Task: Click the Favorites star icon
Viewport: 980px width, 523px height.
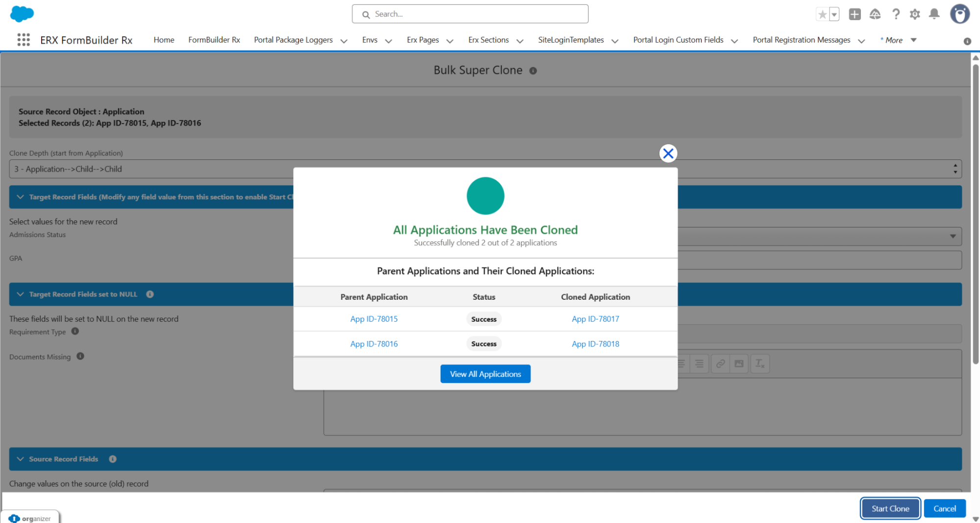Action: tap(822, 14)
